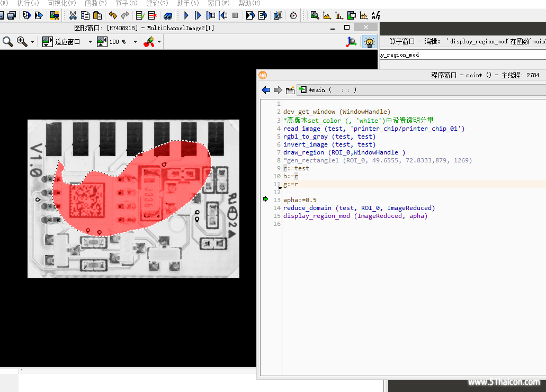546x392 pixels.
Task: Step into the procedure call
Action: (211, 15)
